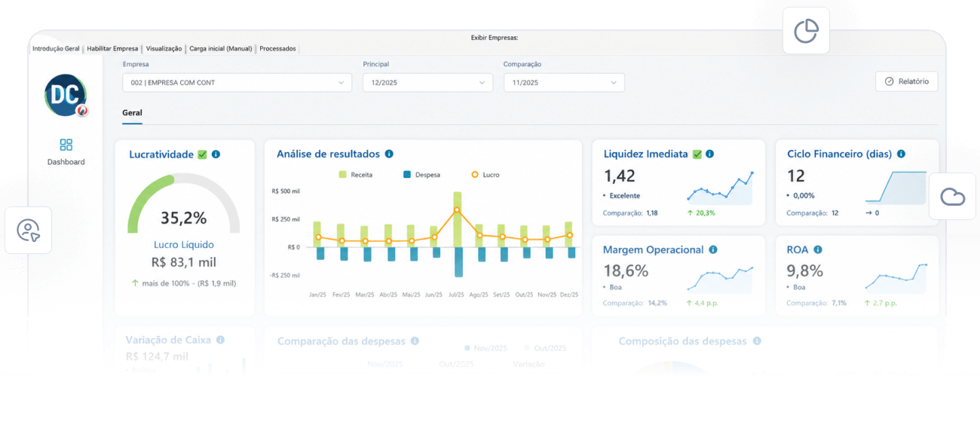Toggle Despesa legend swatch

pos(407,175)
